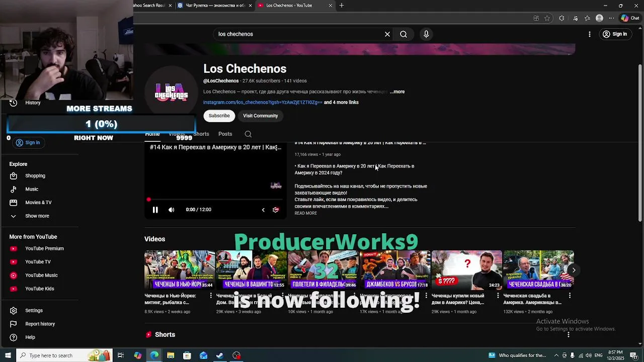Open Windows notification center
The width and height of the screenshot is (644, 362).
[x=635, y=355]
